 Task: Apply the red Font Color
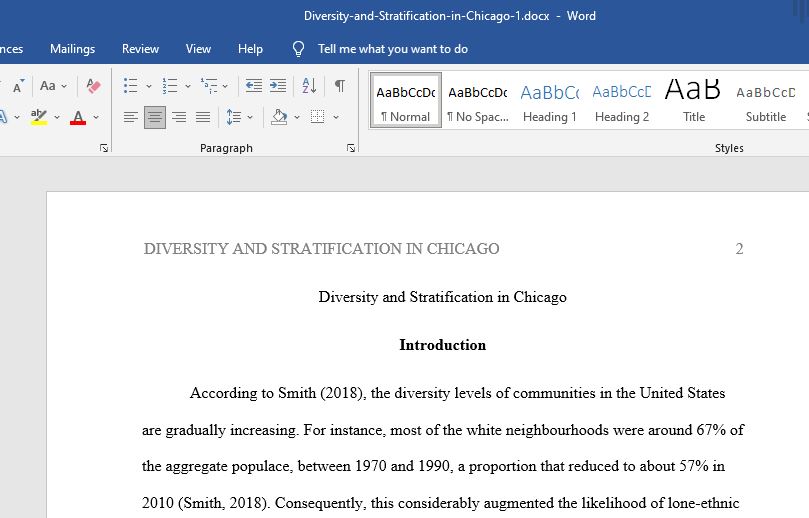click(78, 117)
